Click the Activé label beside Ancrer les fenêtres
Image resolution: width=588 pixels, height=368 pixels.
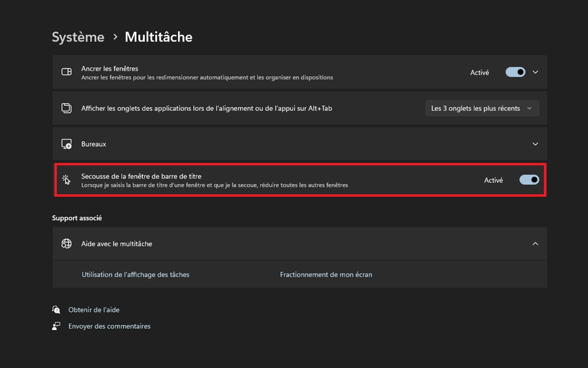pyautogui.click(x=480, y=73)
